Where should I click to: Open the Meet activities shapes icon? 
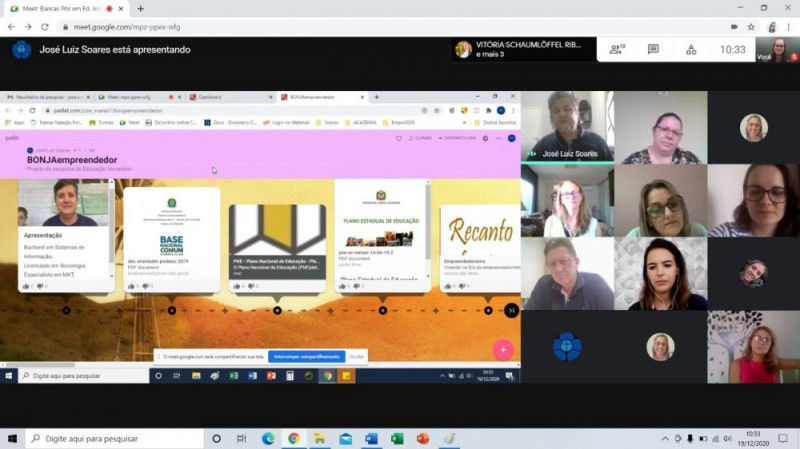click(x=691, y=49)
